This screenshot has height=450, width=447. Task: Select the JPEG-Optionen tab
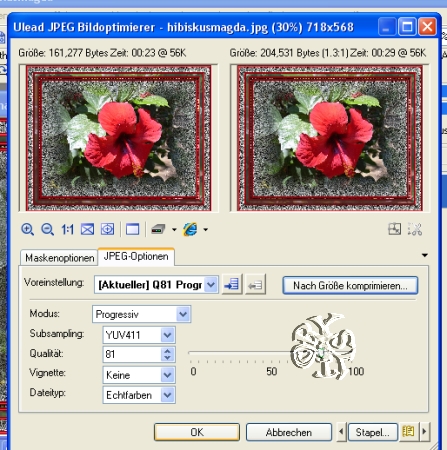[136, 256]
